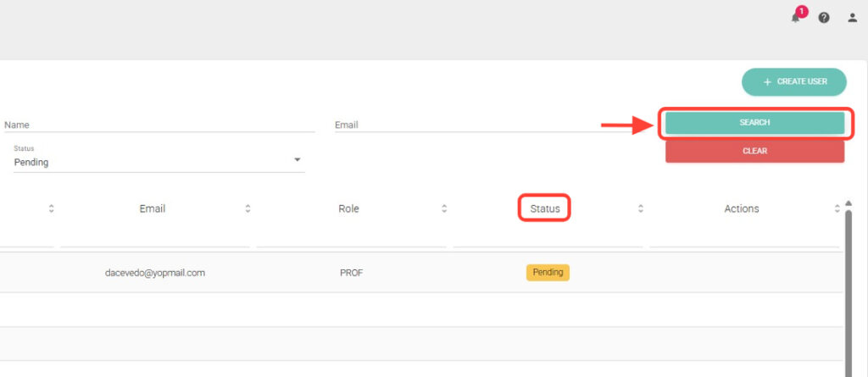Click the Email column header

[153, 208]
